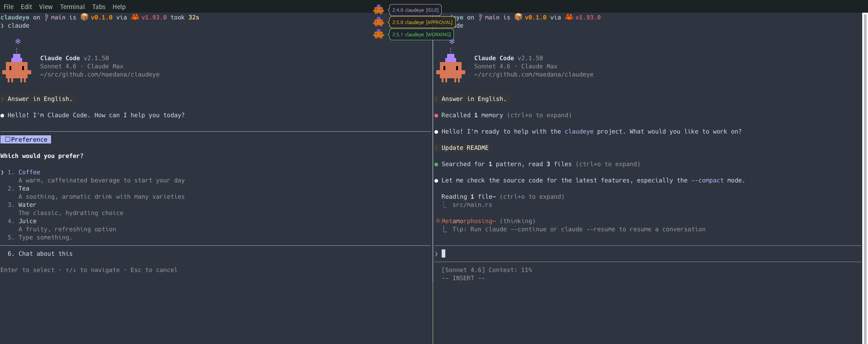Click the package box icon in the right prompt
868x344 pixels.
[519, 17]
